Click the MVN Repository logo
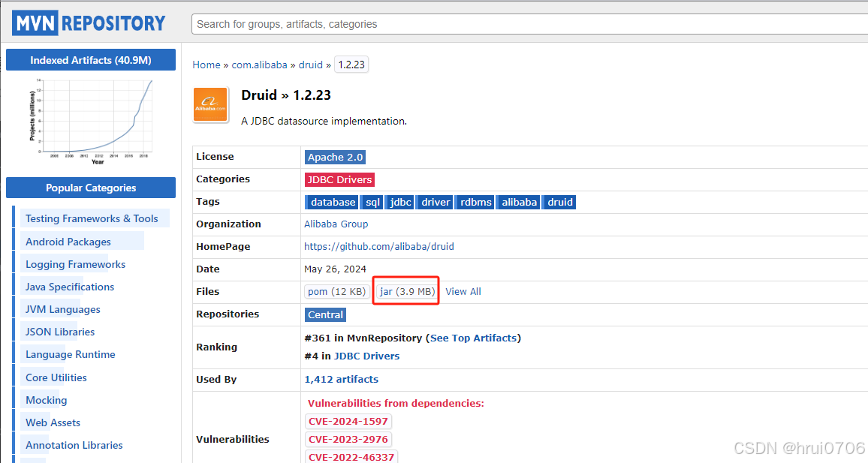 (89, 23)
